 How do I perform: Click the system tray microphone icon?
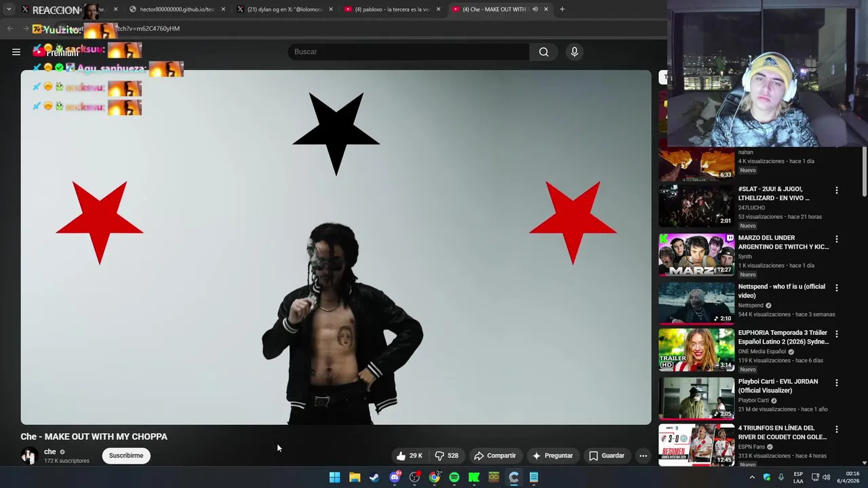coord(781,477)
